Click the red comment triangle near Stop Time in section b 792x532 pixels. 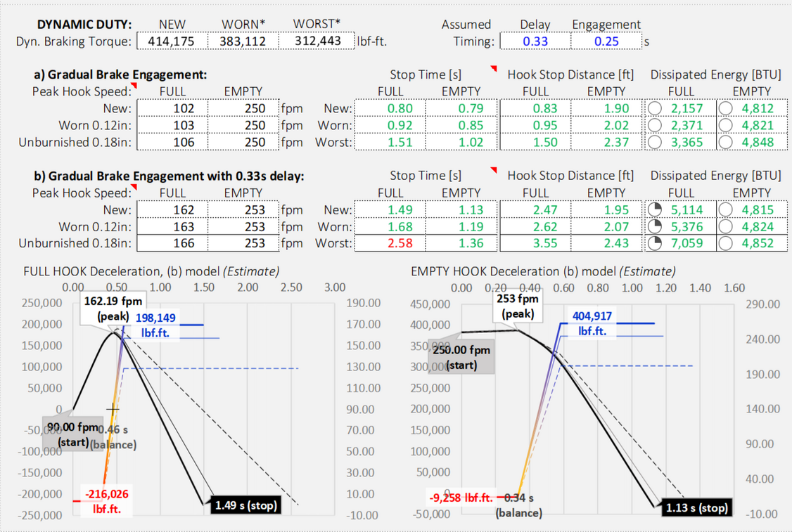coord(493,171)
